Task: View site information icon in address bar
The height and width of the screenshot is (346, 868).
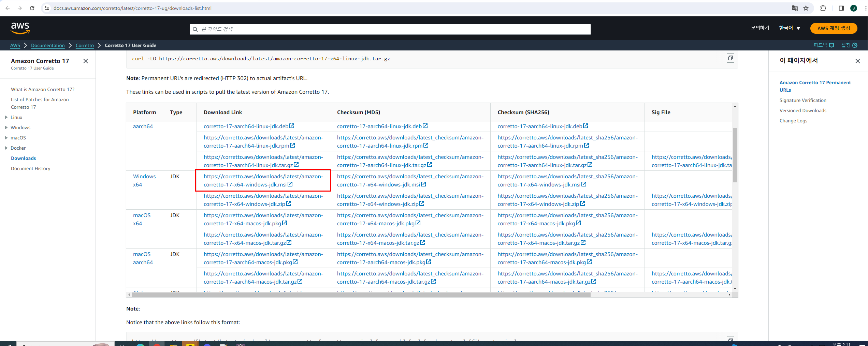Action: 47,8
